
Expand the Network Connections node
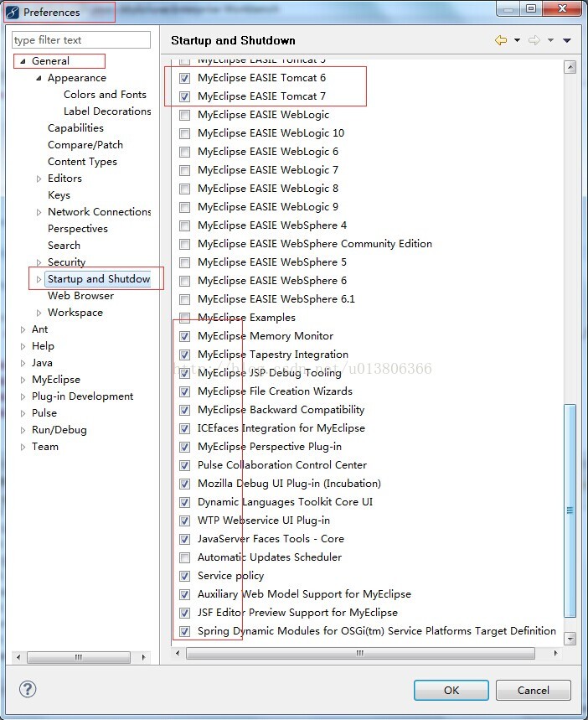click(39, 212)
